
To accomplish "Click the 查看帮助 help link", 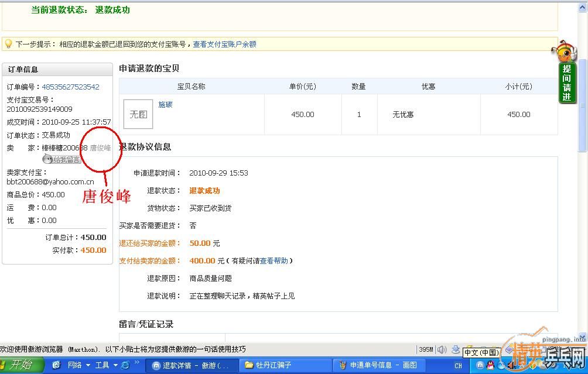I will (x=274, y=260).
